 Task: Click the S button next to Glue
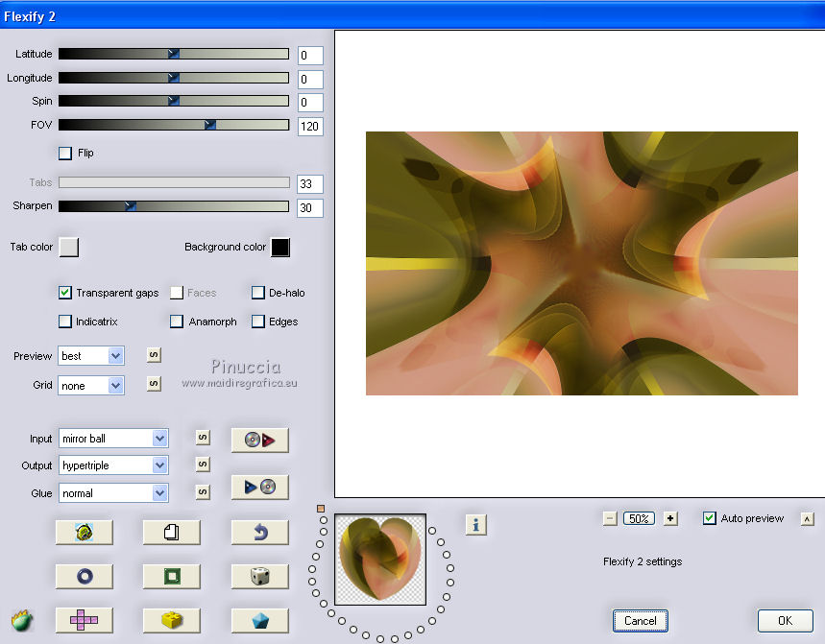(203, 492)
